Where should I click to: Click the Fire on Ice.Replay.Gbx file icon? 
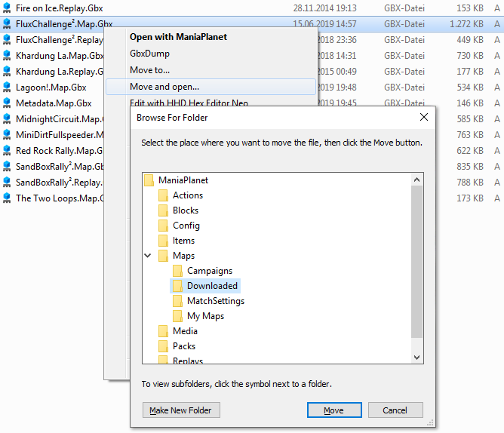click(x=7, y=8)
